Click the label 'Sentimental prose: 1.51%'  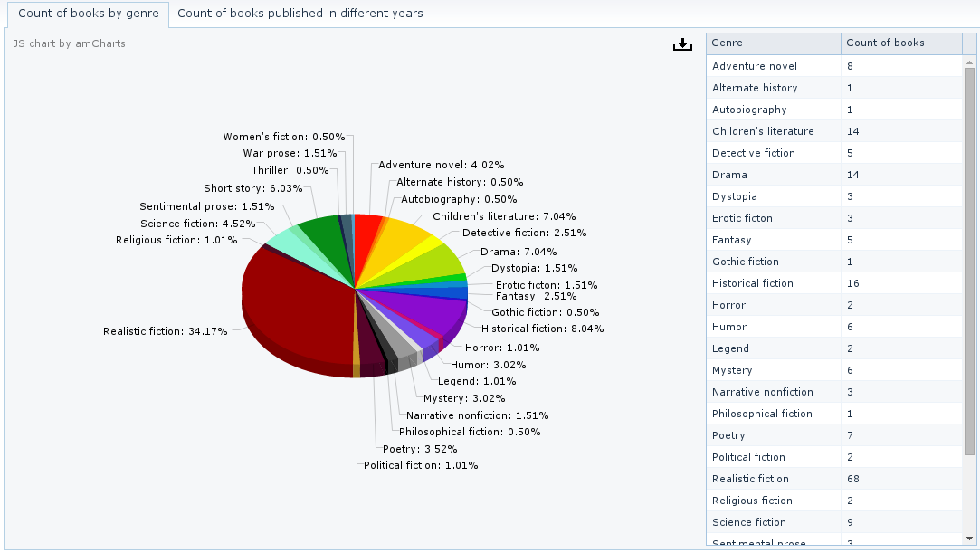207,206
